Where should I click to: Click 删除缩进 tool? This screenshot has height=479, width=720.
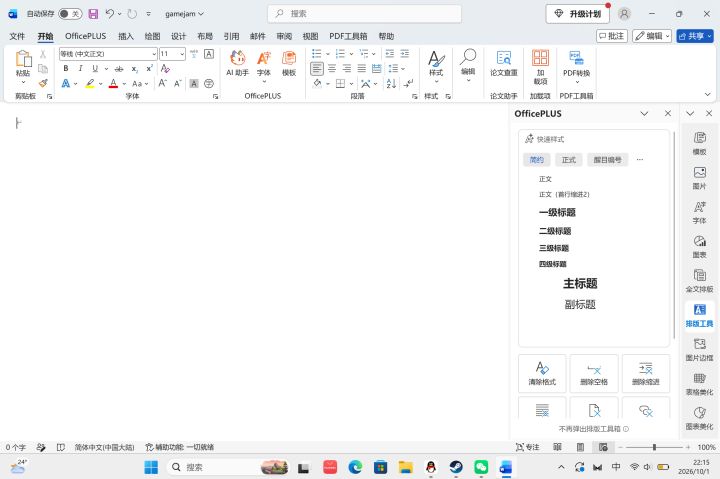coord(646,373)
